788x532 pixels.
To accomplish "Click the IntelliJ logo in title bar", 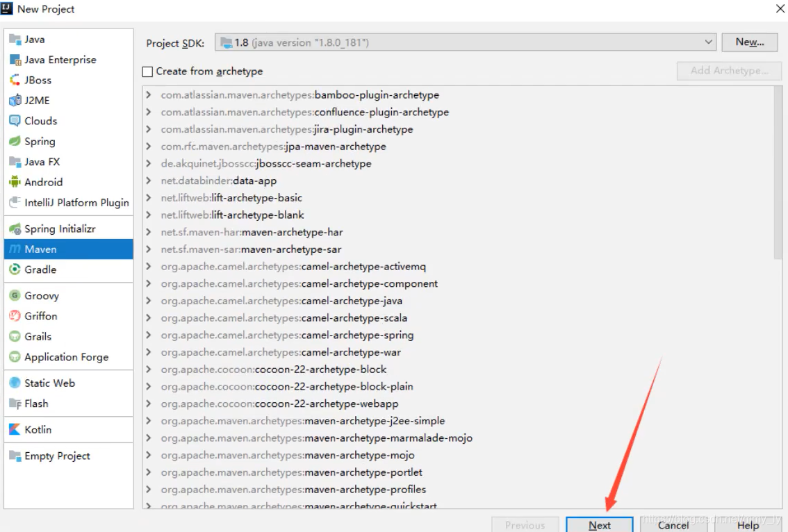I will pyautogui.click(x=7, y=8).
